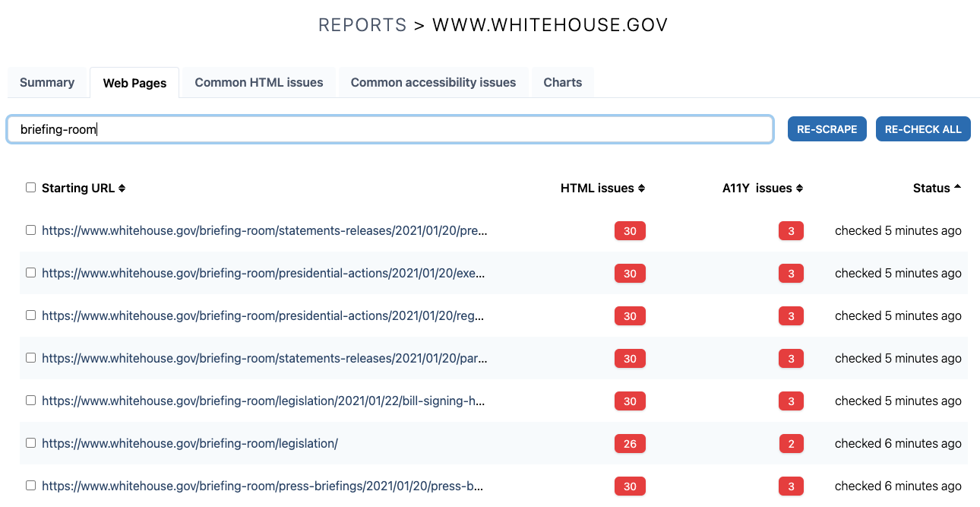This screenshot has height=507, width=980.
Task: Open presidential-actions/2021/01/20/exe... URL link
Action: click(x=263, y=273)
